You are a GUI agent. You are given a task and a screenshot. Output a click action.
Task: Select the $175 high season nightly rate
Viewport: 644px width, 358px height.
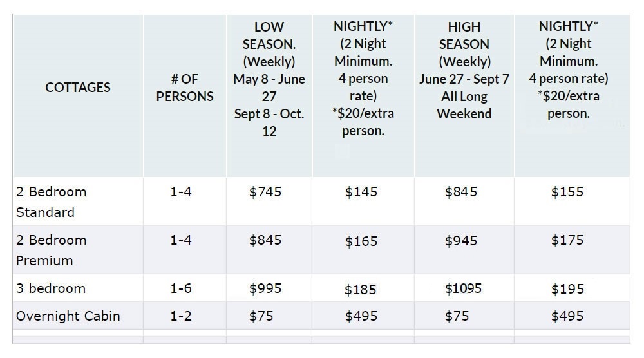point(567,240)
